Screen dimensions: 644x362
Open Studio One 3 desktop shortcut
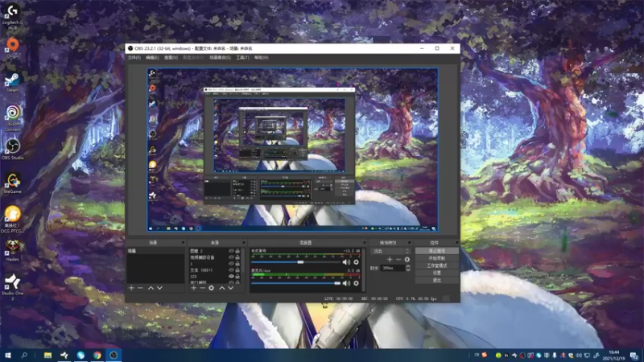(x=13, y=286)
